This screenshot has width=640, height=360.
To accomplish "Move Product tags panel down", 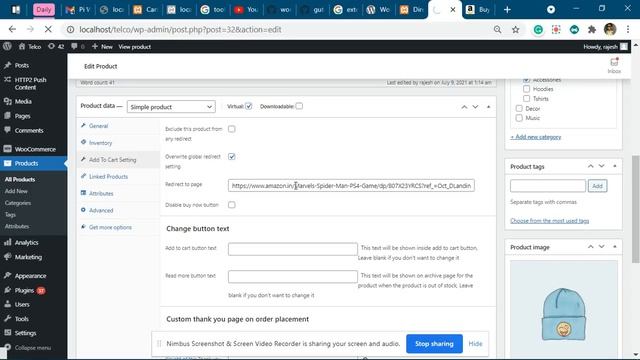I will pyautogui.click(x=602, y=166).
